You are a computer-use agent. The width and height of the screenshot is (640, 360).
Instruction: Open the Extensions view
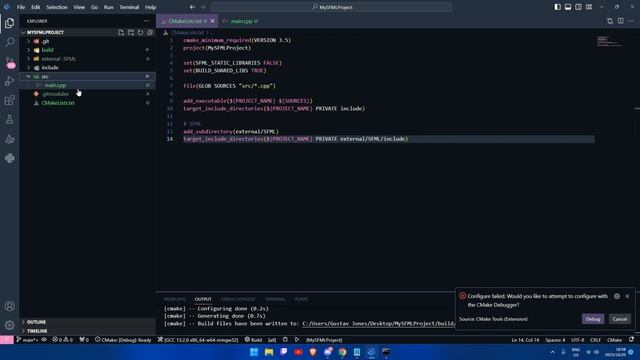[x=10, y=100]
